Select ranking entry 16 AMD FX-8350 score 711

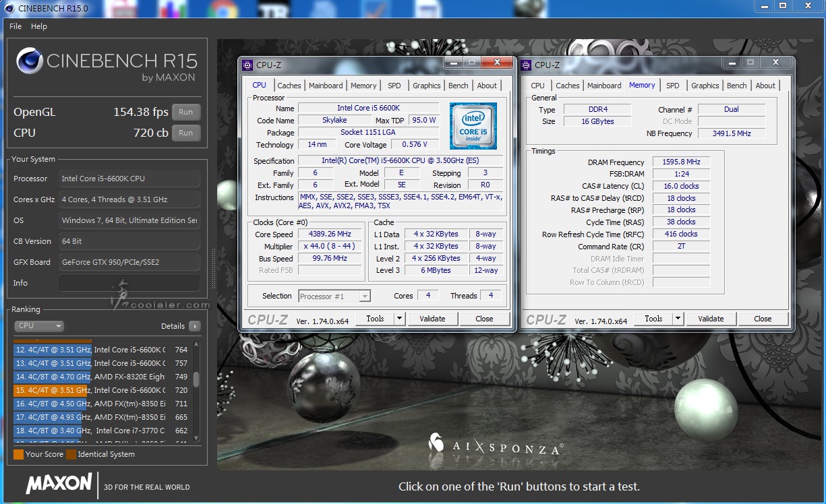(x=101, y=404)
